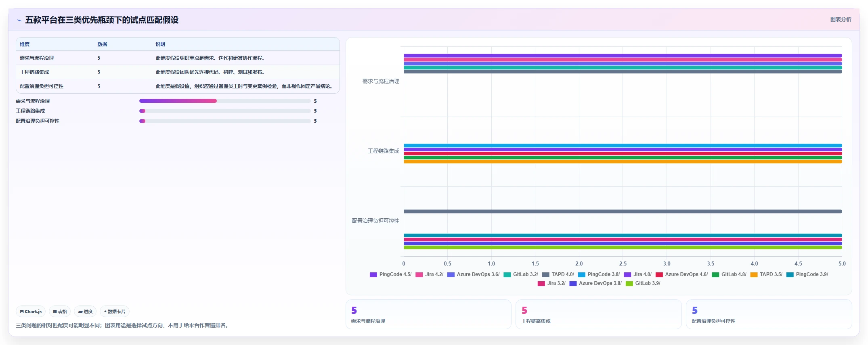Screen dimensions: 868x345
Task: Toggle PingCode 3.8/ legend series
Action: click(599, 274)
